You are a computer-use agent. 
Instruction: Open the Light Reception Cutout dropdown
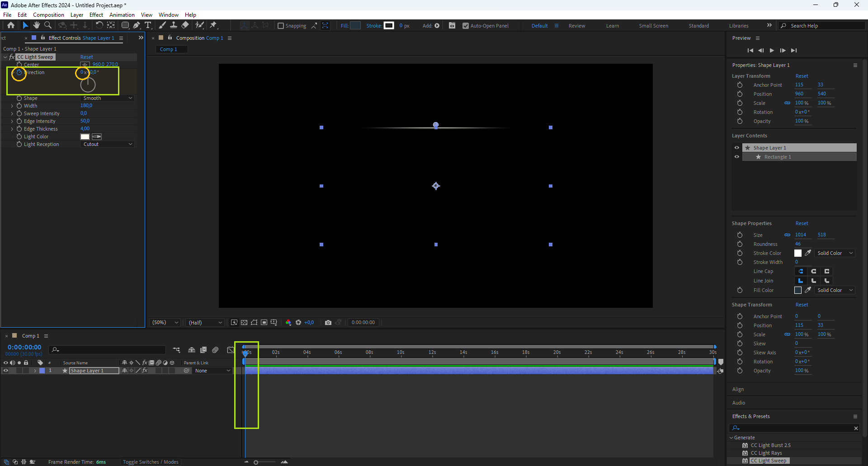pos(108,144)
